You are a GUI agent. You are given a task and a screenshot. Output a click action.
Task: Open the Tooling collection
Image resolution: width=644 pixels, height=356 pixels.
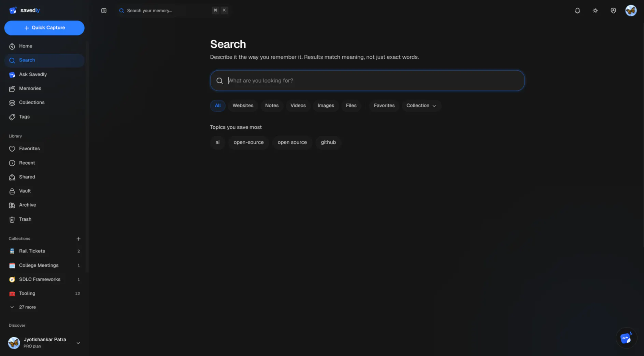pyautogui.click(x=44, y=293)
